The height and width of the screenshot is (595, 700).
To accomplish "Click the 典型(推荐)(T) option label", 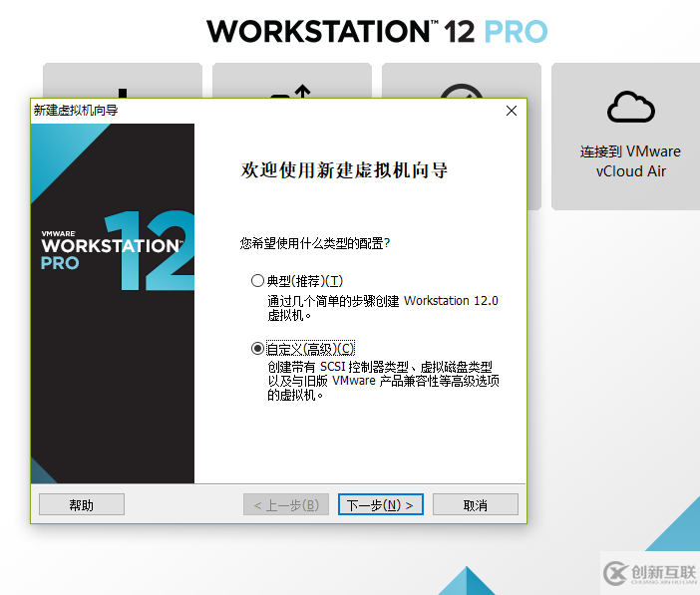I will point(305,281).
